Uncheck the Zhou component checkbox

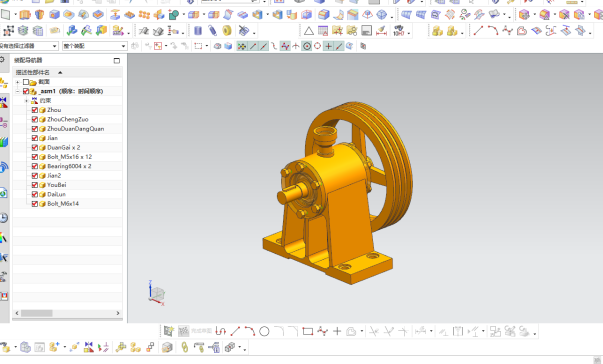[35, 110]
